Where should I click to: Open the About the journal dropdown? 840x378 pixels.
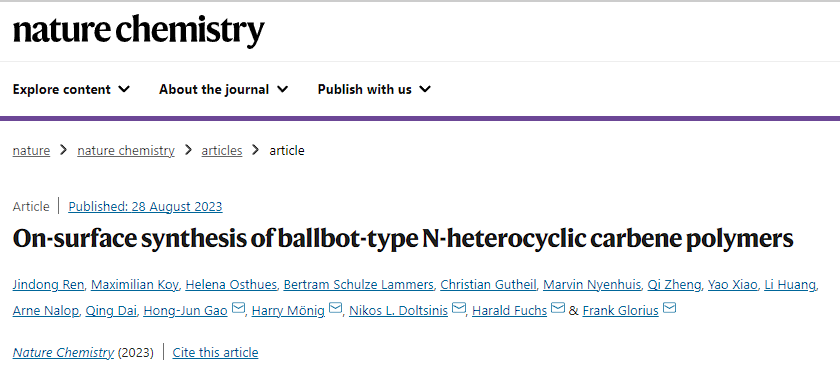pos(223,89)
